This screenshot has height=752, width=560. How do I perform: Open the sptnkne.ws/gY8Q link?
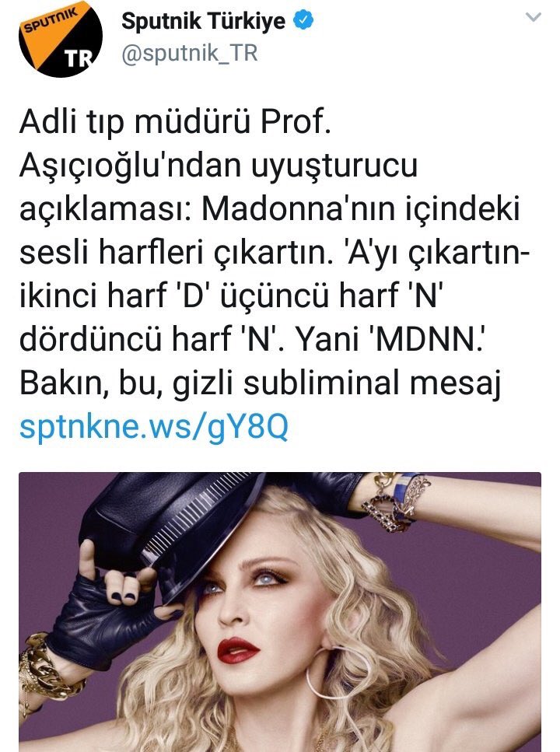(x=153, y=426)
